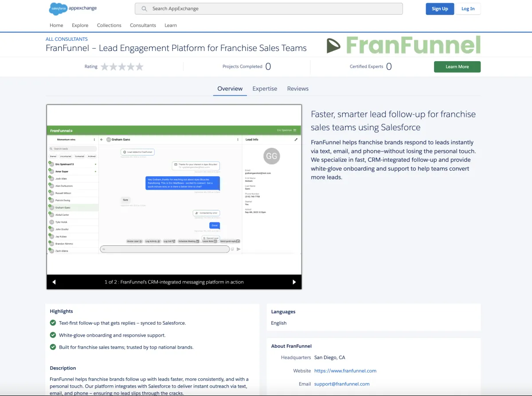
Task: Focus the Search AppExchange field
Action: click(x=269, y=8)
